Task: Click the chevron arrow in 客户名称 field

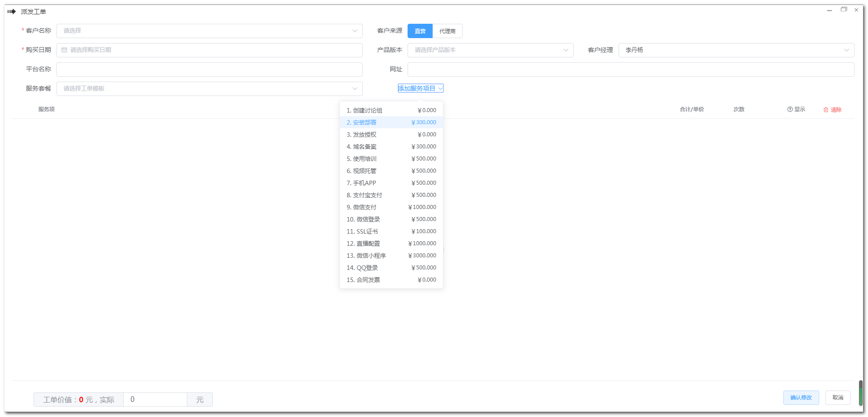Action: [355, 31]
